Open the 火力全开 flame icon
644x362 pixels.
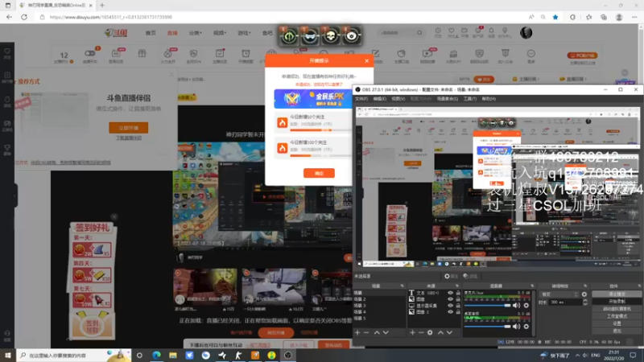167,56
